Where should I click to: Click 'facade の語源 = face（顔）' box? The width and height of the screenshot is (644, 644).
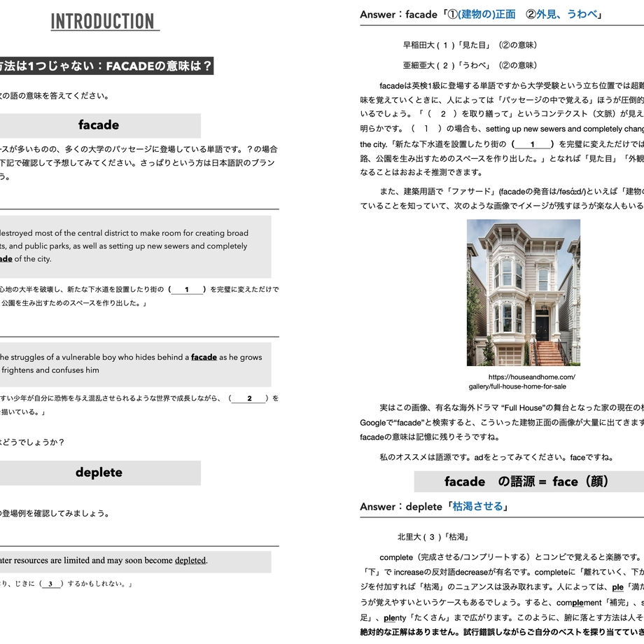point(529,482)
